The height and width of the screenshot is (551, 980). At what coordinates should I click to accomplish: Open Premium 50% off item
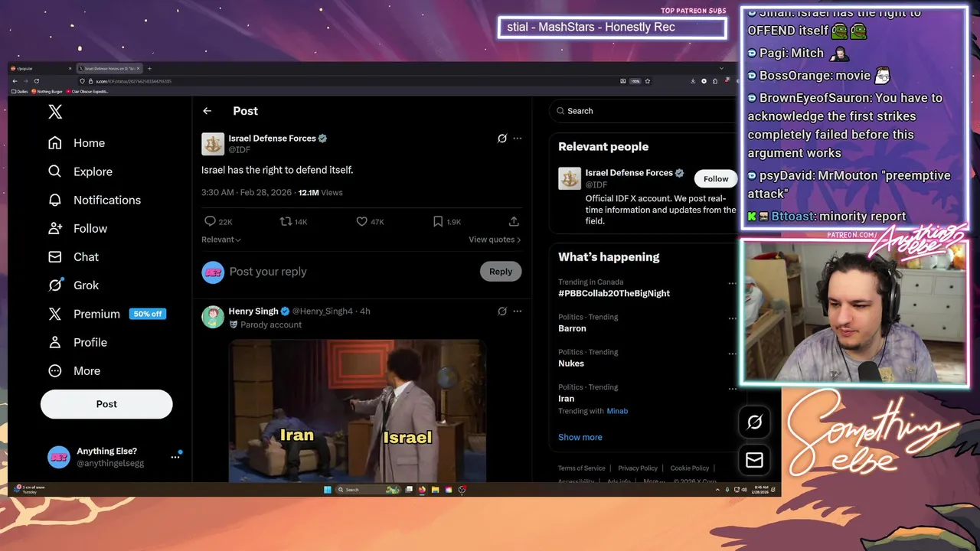pyautogui.click(x=106, y=314)
